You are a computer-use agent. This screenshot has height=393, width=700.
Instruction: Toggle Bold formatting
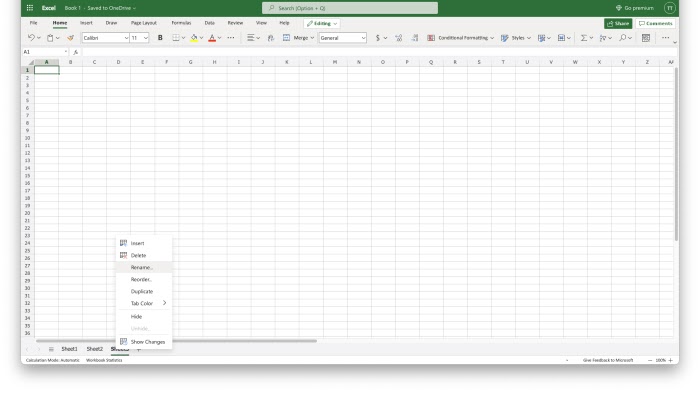(160, 38)
